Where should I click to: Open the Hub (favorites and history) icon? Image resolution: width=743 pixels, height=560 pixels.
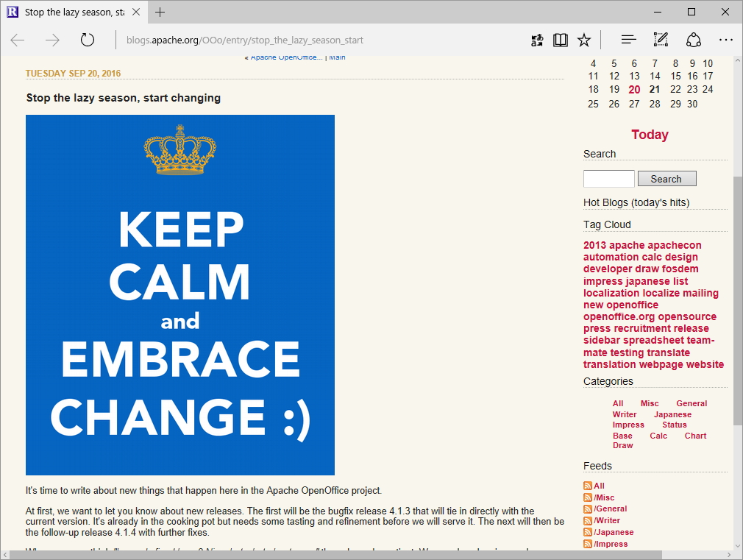(x=628, y=40)
